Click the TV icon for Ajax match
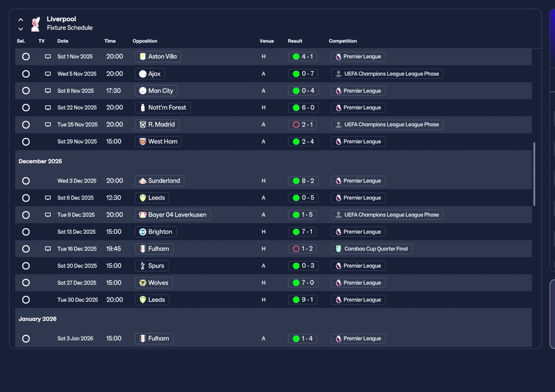This screenshot has width=555, height=392. 48,74
